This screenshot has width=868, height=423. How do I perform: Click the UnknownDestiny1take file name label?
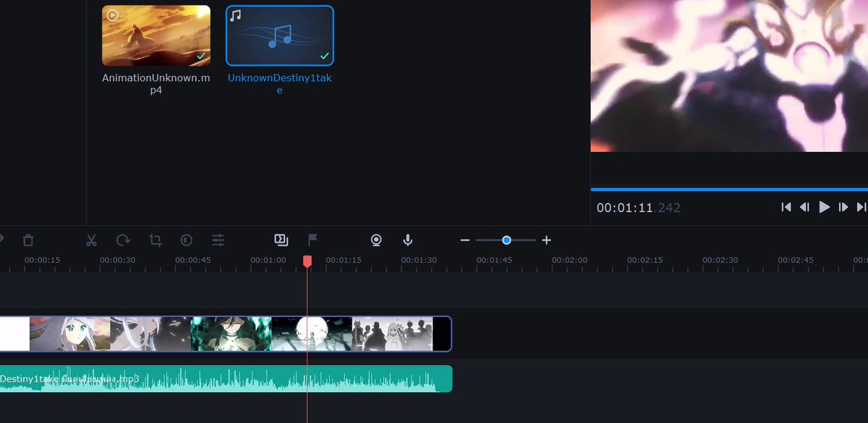280,84
